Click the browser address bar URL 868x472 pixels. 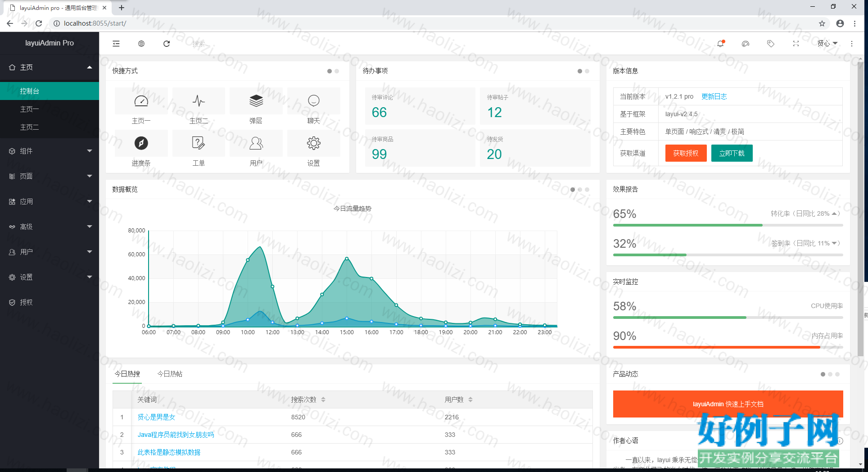coord(95,23)
